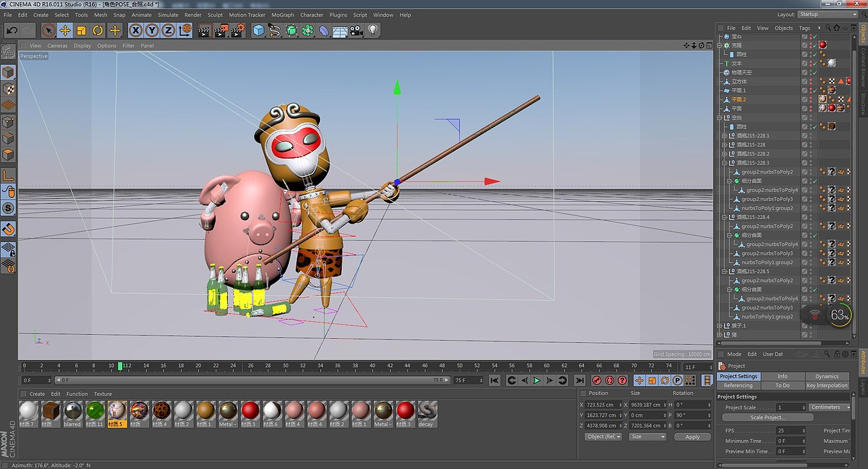Image resolution: width=868 pixels, height=469 pixels.
Task: Click the Undo arrow icon
Action: point(12,30)
